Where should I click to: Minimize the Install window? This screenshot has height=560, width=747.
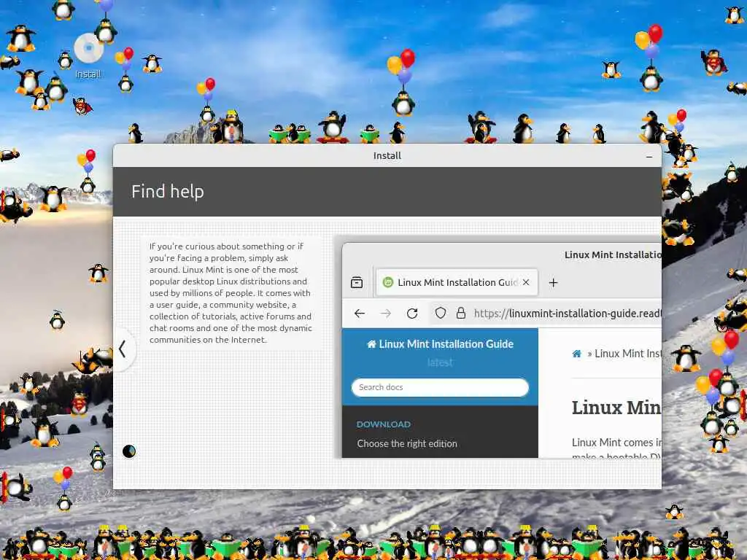649,156
